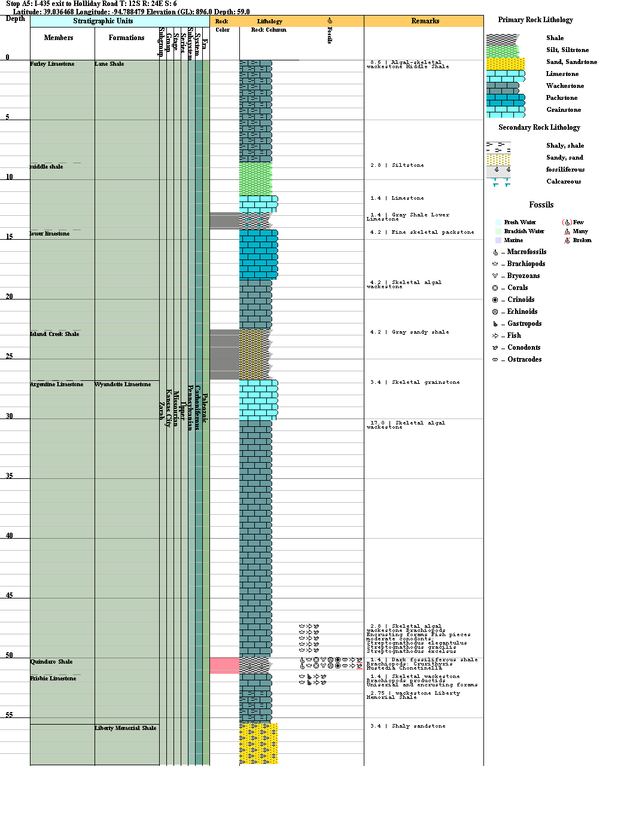Select the Farley Limestone member label

click(53, 64)
